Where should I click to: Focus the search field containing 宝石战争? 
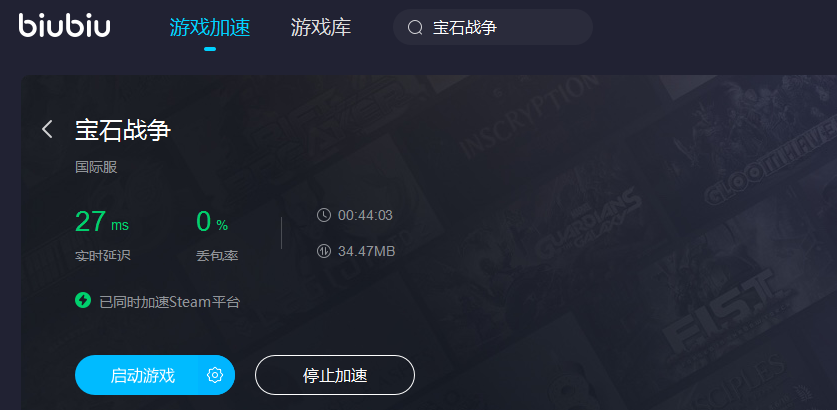click(493, 27)
